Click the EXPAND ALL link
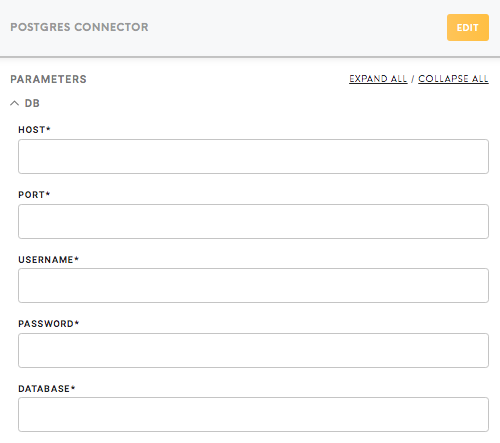Screen dimensions: 500x443 point(378,79)
